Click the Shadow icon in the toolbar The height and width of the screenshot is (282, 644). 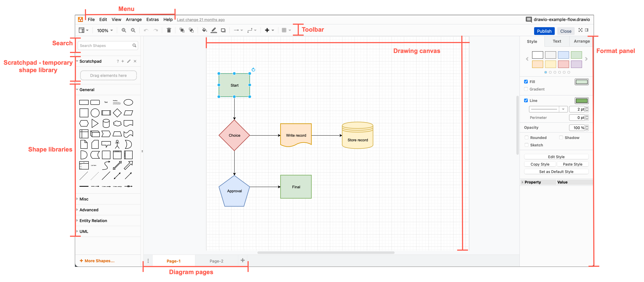coord(223,30)
